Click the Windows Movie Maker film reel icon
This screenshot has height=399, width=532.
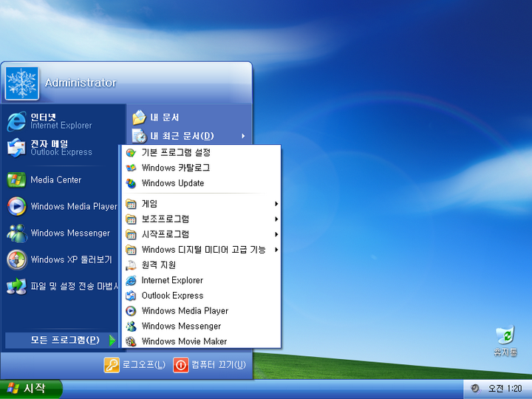click(x=131, y=341)
